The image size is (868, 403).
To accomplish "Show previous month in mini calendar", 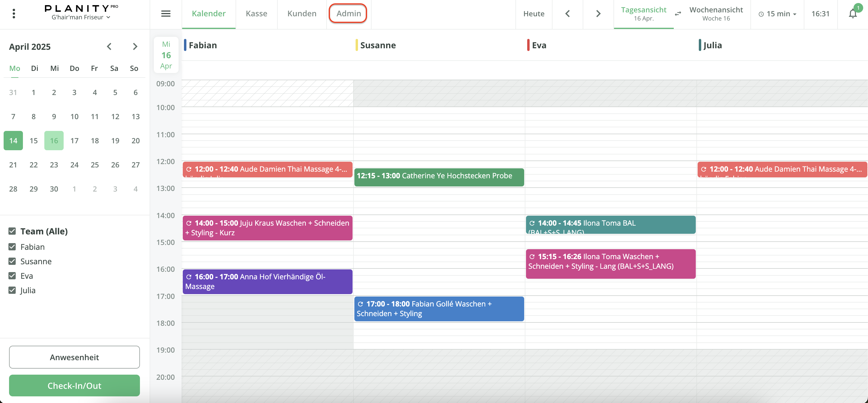I will (x=109, y=46).
